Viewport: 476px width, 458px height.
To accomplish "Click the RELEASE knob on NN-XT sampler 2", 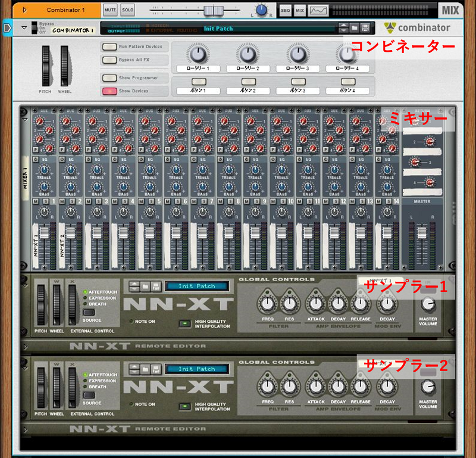I will [361, 387].
